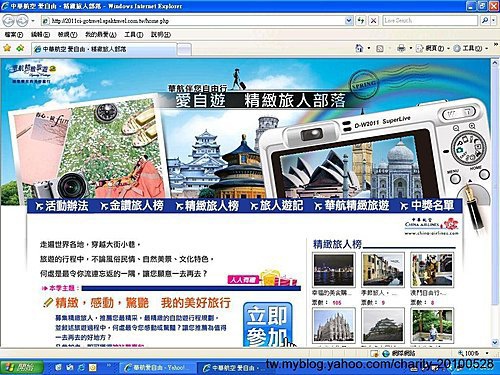
Task: Open the canal street photo thumbnail
Action: [x=383, y=270]
